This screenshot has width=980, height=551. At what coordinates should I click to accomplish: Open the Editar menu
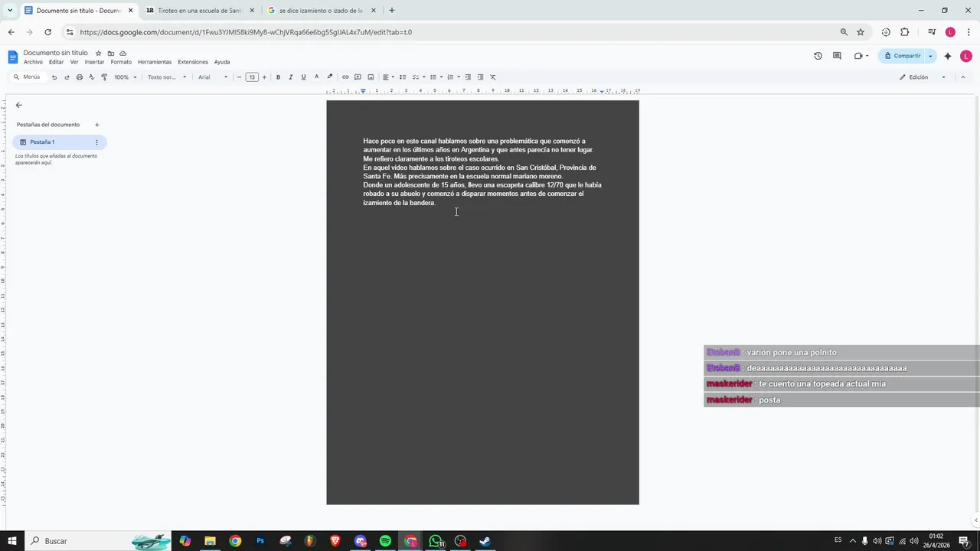[57, 62]
